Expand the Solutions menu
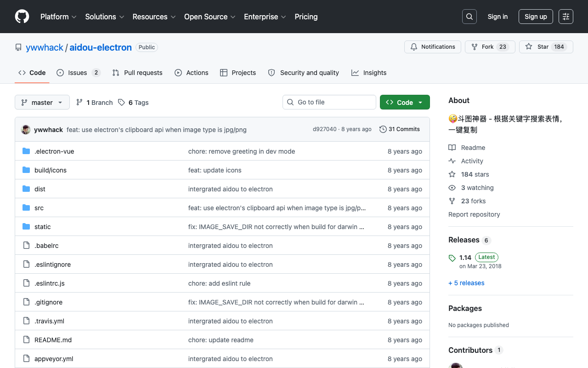 click(x=105, y=17)
